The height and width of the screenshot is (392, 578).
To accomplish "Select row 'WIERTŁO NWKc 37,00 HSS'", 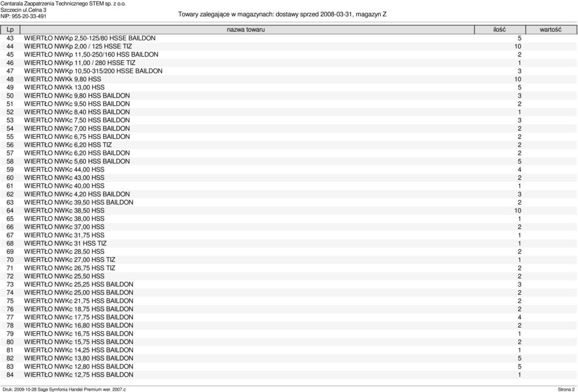I will 289,227.
